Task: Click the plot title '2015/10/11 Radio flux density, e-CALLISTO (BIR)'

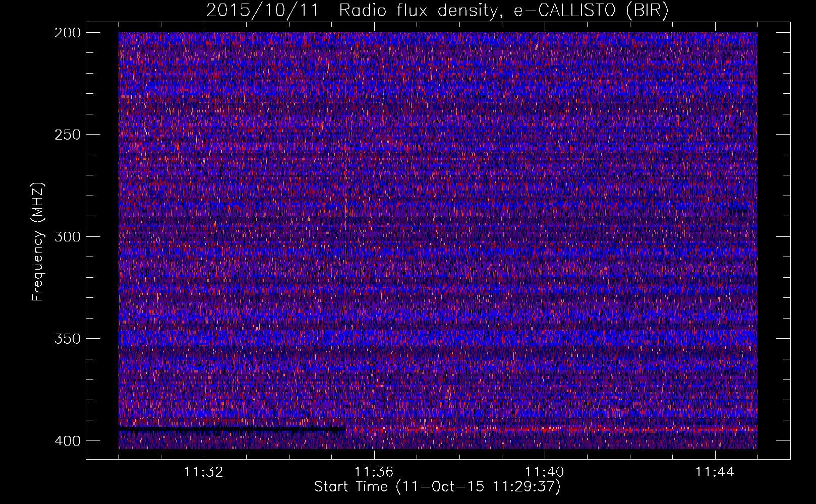Action: tap(437, 11)
